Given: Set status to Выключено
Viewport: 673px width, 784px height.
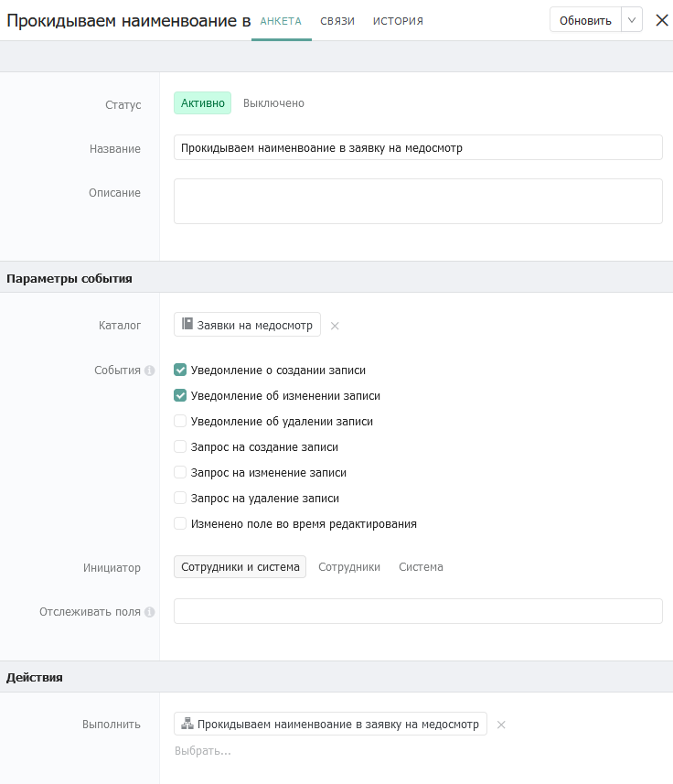Looking at the screenshot, I should pyautogui.click(x=273, y=103).
